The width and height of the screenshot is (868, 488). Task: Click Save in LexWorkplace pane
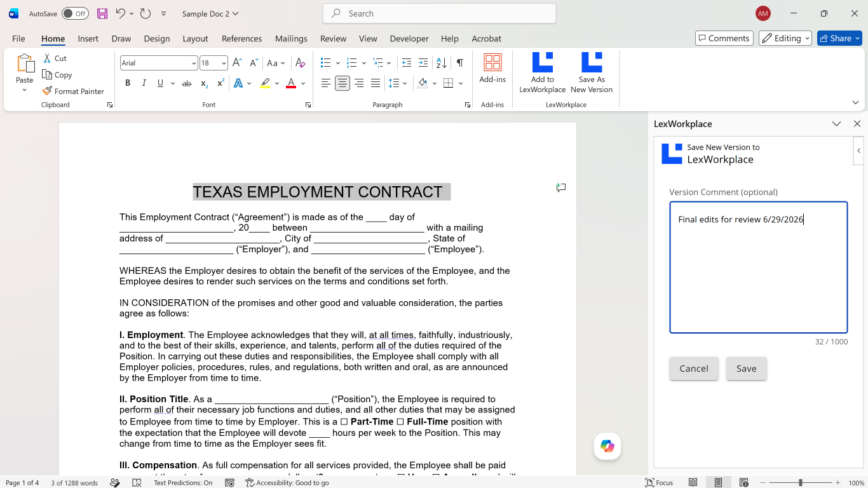coord(747,369)
